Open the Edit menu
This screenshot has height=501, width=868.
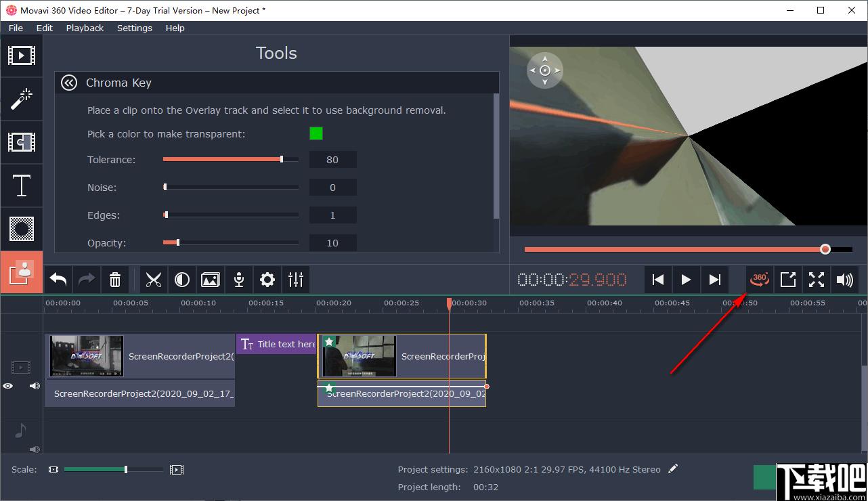(45, 28)
